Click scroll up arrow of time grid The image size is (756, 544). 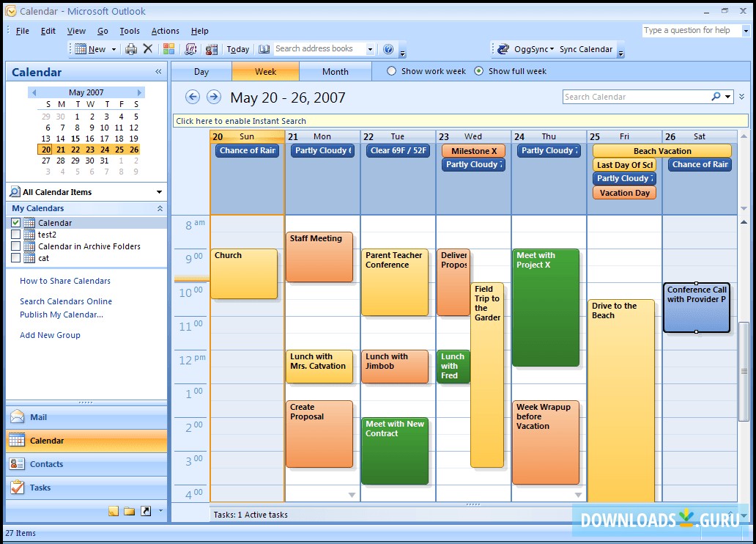pos(744,221)
